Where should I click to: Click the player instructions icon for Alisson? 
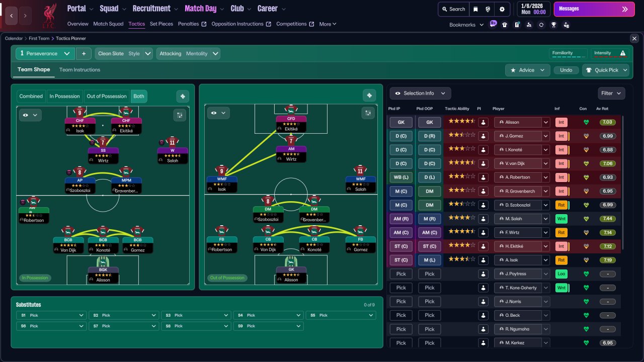(484, 122)
